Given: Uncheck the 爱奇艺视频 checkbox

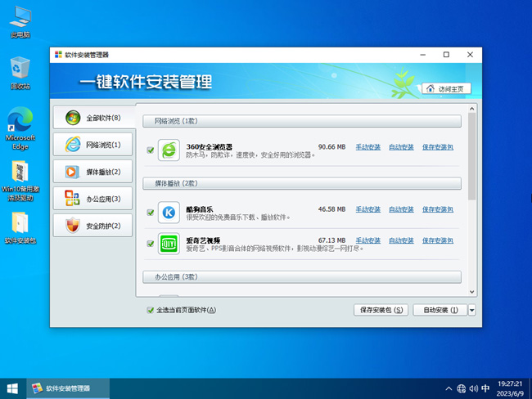Looking at the screenshot, I should pos(151,244).
